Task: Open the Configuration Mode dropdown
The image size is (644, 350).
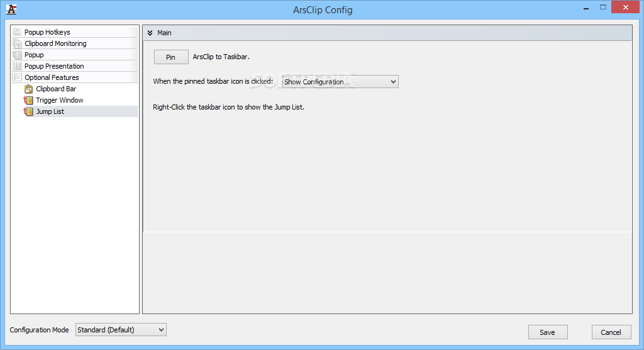Action: click(x=121, y=330)
